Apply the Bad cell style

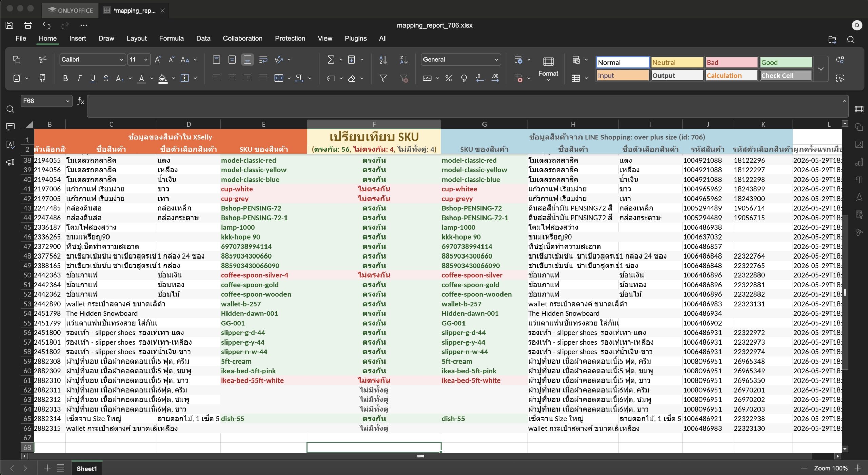pos(731,63)
